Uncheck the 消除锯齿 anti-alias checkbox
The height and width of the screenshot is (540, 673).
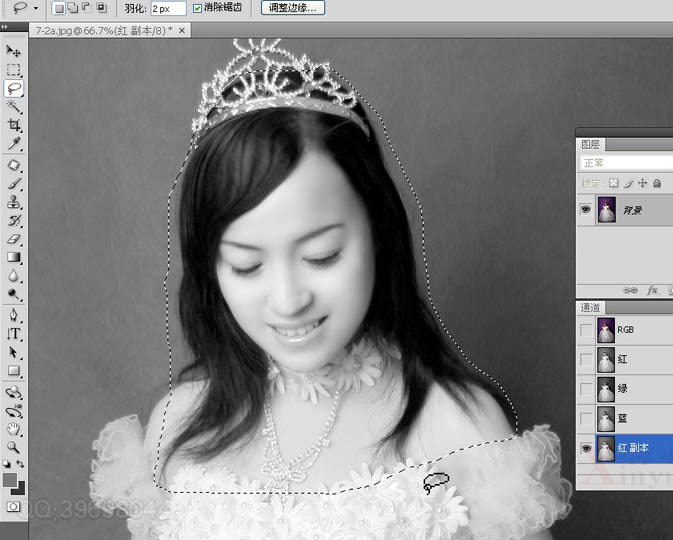click(x=197, y=8)
